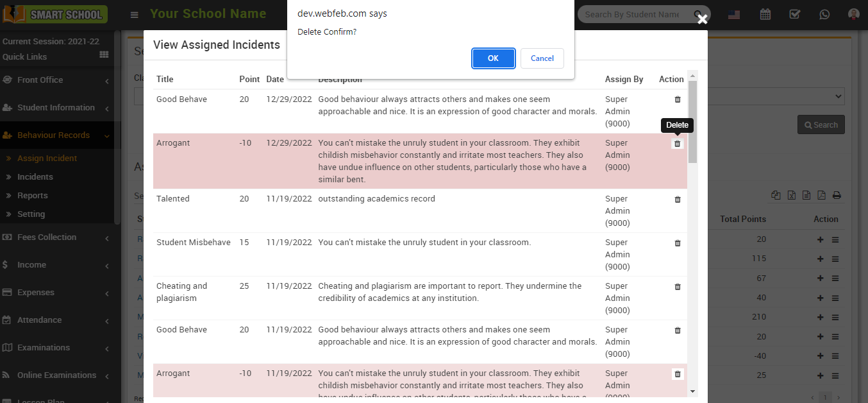Viewport: 868px width, 403px height.
Task: Open the language flag selector
Action: pos(734,14)
